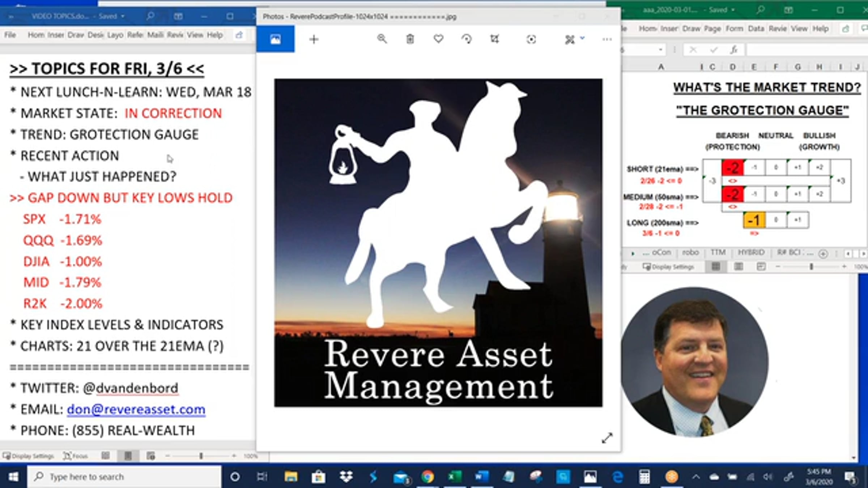The width and height of the screenshot is (868, 488).
Task: Delete the photo with the trash icon
Action: [410, 39]
